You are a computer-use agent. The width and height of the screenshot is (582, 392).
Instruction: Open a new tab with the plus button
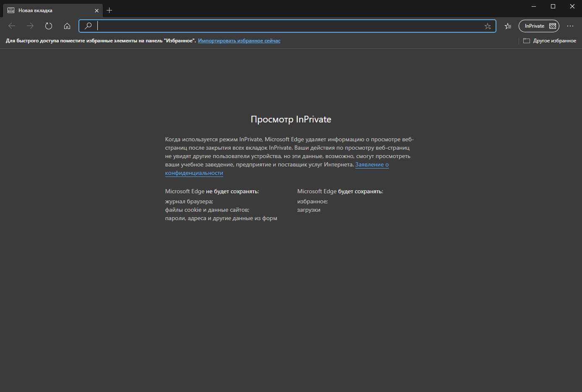pos(110,10)
